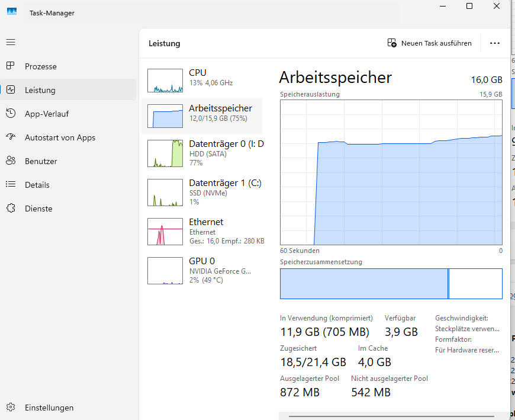Image resolution: width=515 pixels, height=420 pixels.
Task: Click HDD (SATA) 77% text
Action: [x=208, y=158]
